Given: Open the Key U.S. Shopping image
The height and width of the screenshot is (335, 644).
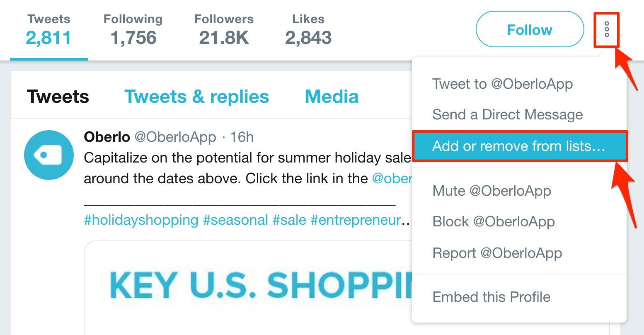Looking at the screenshot, I should point(249,286).
